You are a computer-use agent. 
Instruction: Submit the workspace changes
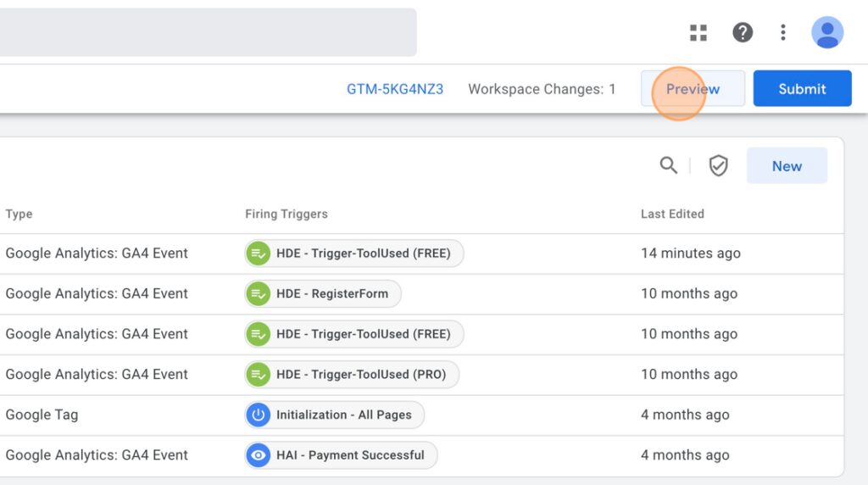click(802, 88)
